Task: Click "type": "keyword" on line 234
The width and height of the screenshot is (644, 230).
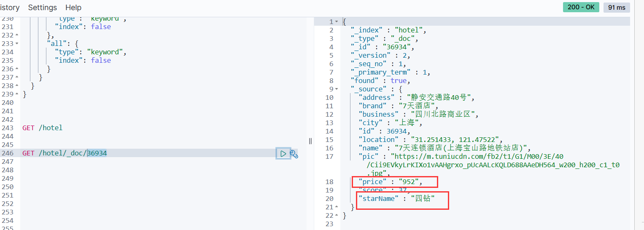Action: tap(91, 52)
